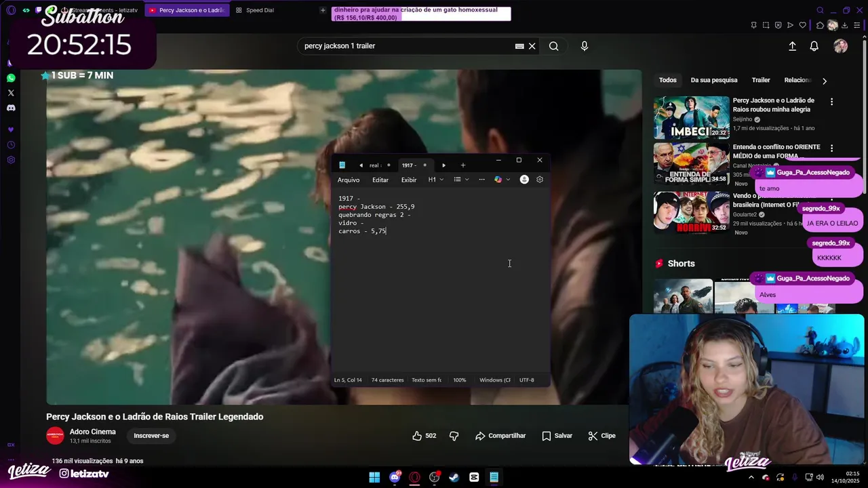Click the Clipe button

click(x=601, y=436)
